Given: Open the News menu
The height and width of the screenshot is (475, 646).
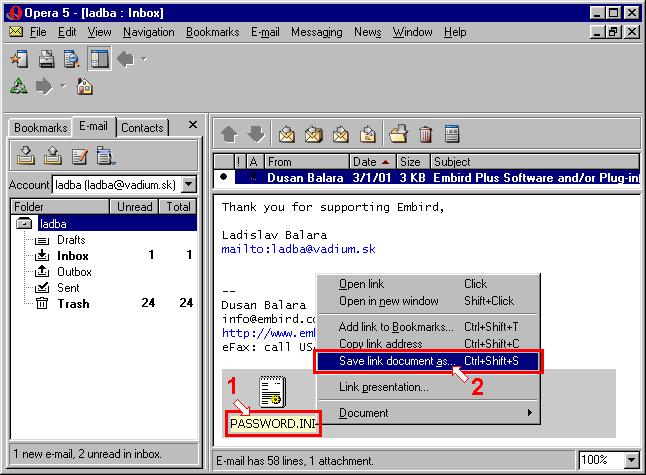Looking at the screenshot, I should click(x=367, y=32).
